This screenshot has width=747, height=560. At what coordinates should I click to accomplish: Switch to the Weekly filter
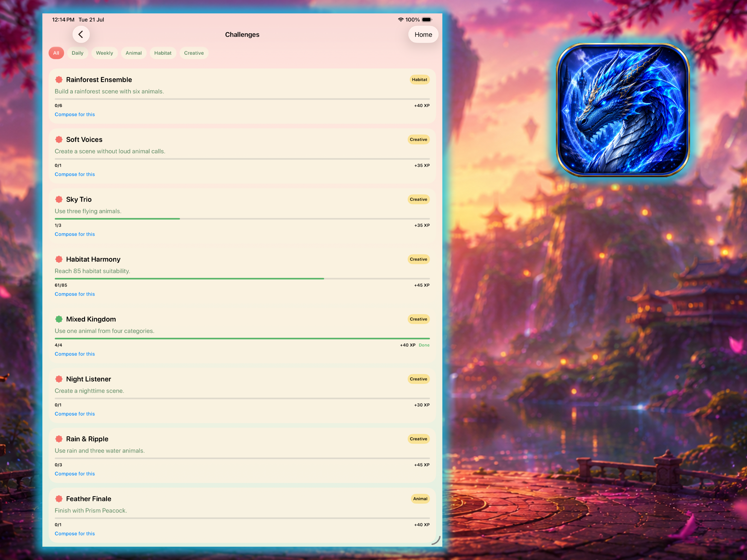[104, 53]
